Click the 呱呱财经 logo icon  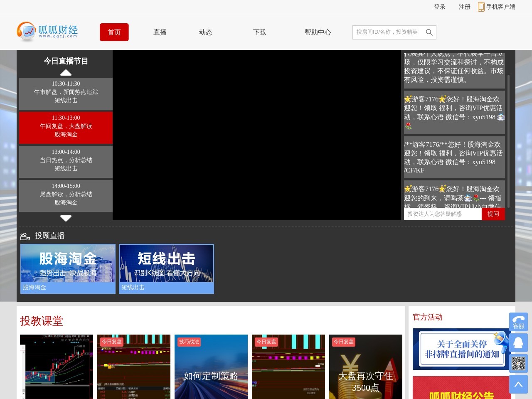pos(26,32)
